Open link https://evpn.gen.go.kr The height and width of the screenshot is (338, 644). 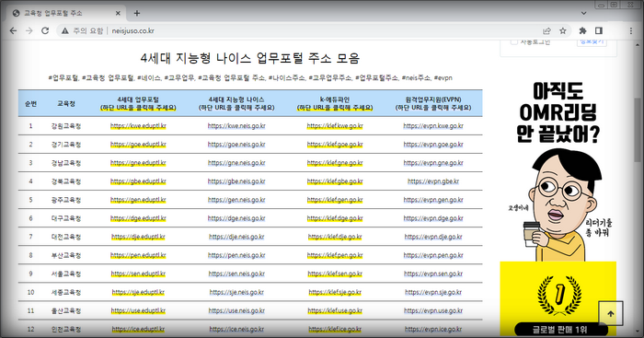tap(433, 200)
